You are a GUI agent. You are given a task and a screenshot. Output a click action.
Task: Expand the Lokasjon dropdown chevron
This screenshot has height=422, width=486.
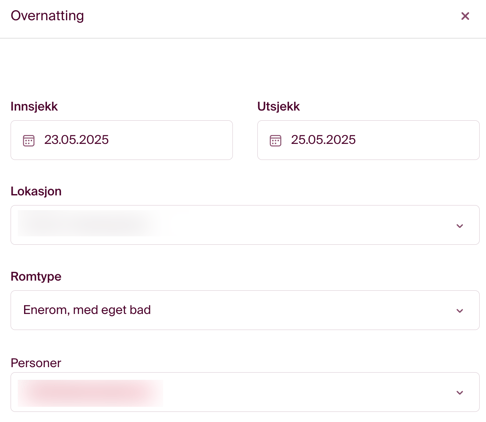(460, 226)
